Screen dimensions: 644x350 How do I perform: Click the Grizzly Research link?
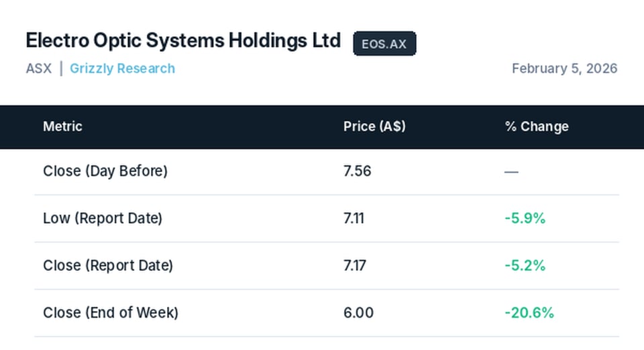122,69
